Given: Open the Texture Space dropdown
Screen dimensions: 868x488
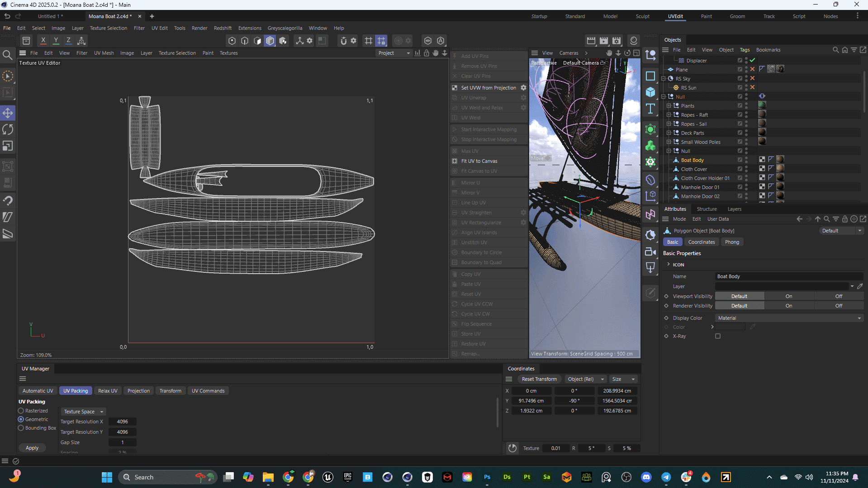Looking at the screenshot, I should [x=84, y=412].
